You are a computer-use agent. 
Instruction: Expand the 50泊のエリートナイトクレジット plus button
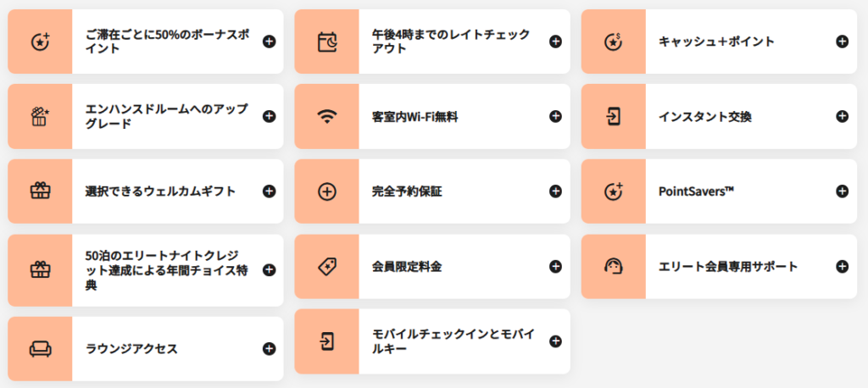pyautogui.click(x=269, y=270)
